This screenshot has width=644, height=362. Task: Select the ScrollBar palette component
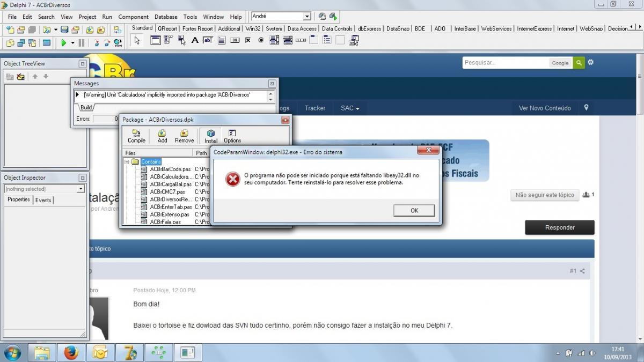(x=301, y=40)
